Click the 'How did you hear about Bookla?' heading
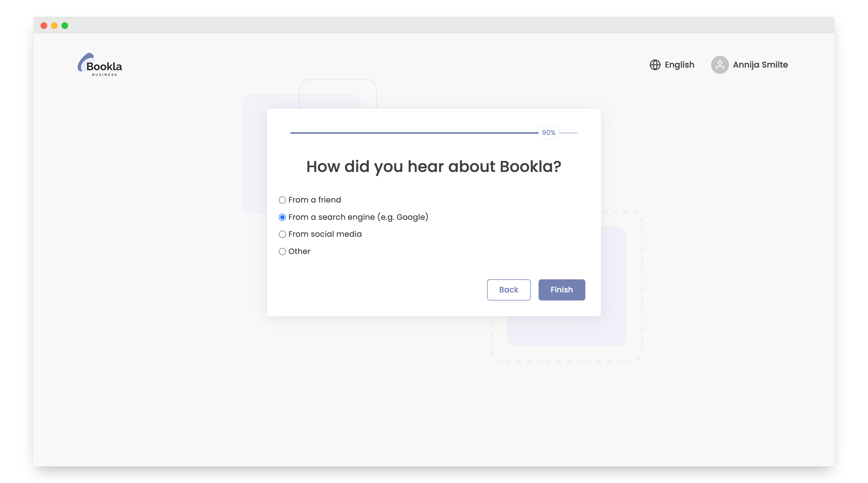This screenshot has height=483, width=868. [x=433, y=166]
